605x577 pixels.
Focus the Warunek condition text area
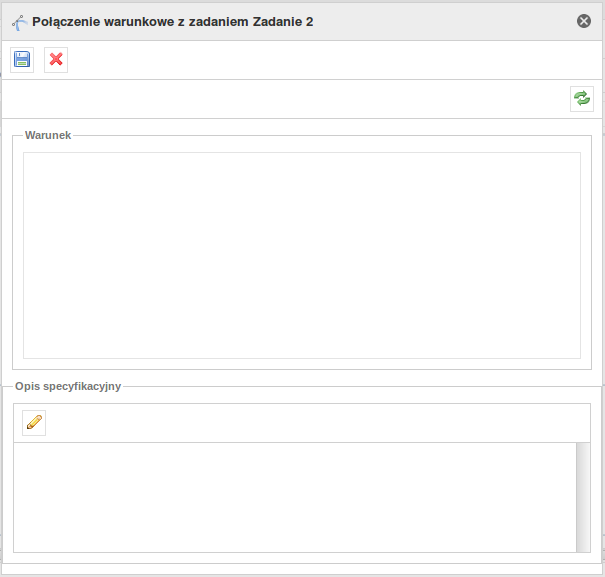[302, 255]
